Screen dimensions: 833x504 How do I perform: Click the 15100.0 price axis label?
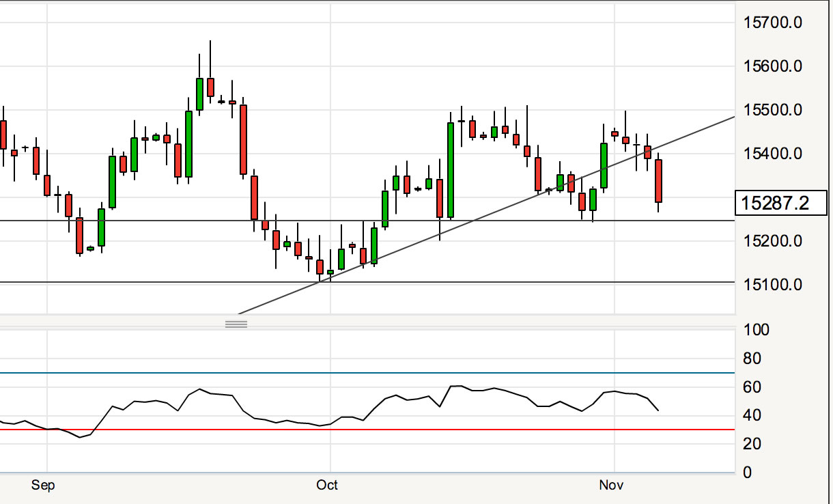[772, 284]
